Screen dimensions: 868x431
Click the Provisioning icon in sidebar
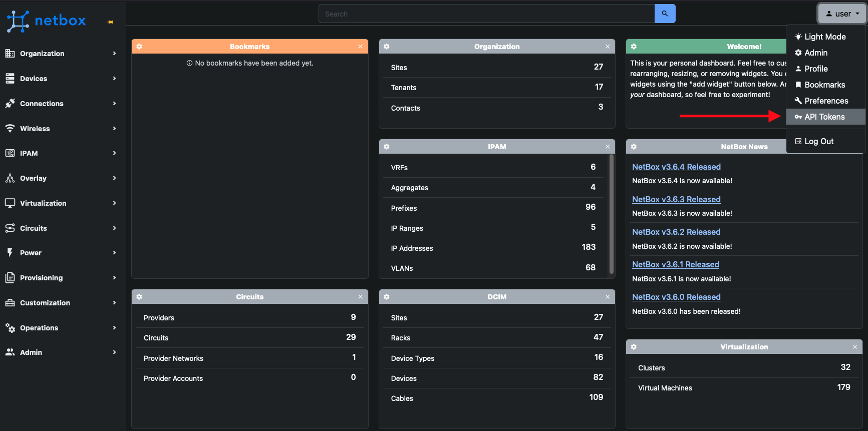(x=10, y=278)
